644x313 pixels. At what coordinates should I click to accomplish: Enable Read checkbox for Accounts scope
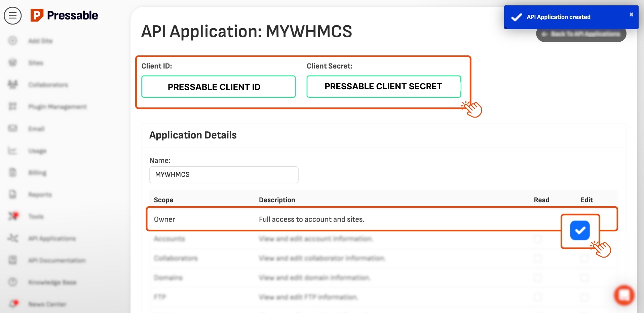pyautogui.click(x=537, y=239)
